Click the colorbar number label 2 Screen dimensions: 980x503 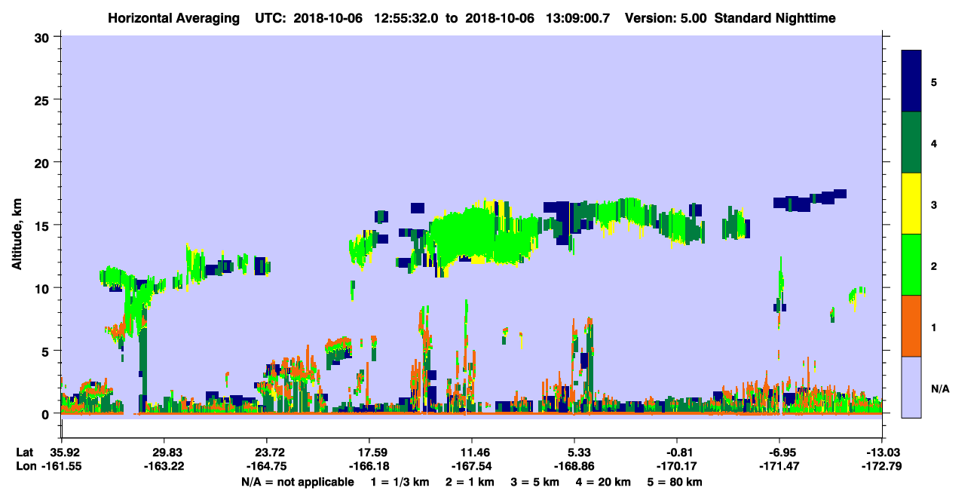[934, 265]
